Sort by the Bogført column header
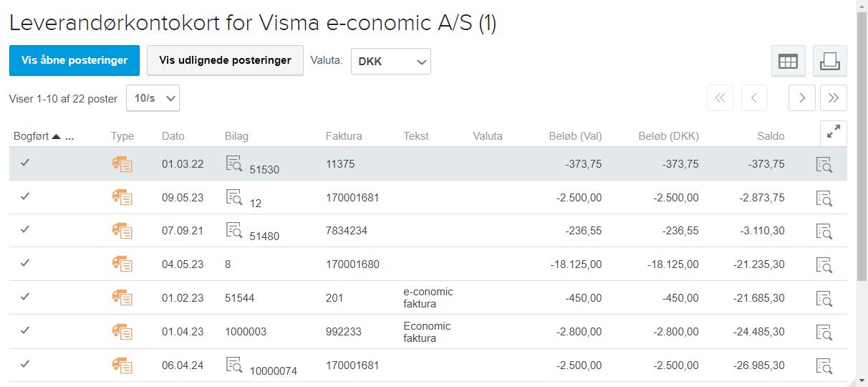Screen dimensions: 868x387 coord(31,136)
